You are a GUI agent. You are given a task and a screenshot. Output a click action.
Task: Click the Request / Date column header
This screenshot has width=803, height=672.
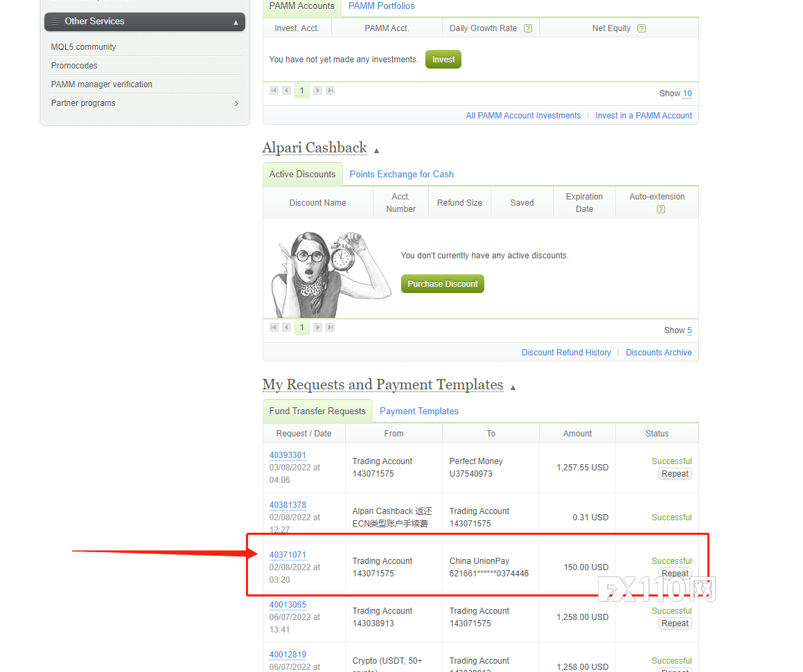(303, 433)
